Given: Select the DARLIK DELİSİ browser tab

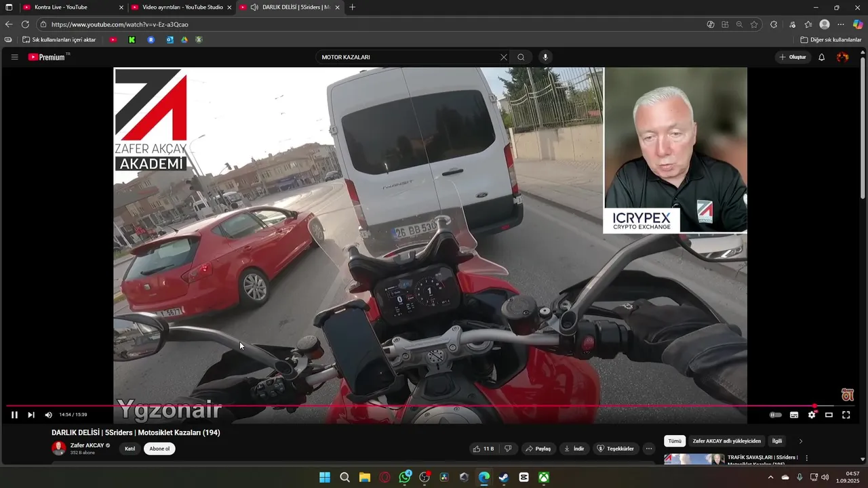Looking at the screenshot, I should 290,7.
